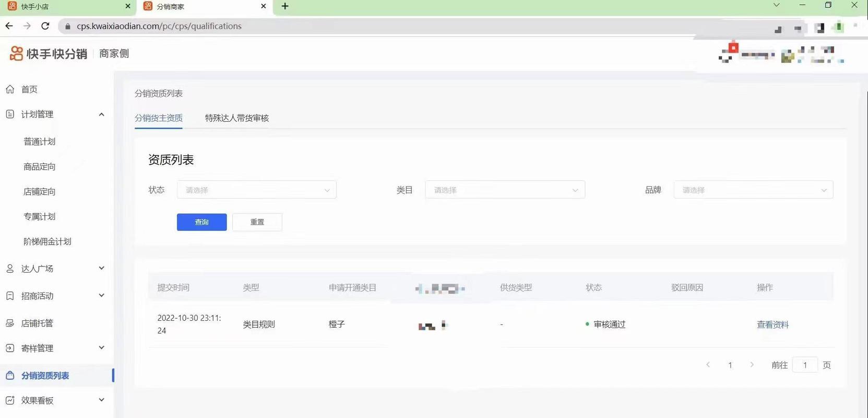868x418 pixels.
Task: Open a new browser tab
Action: [x=285, y=6]
